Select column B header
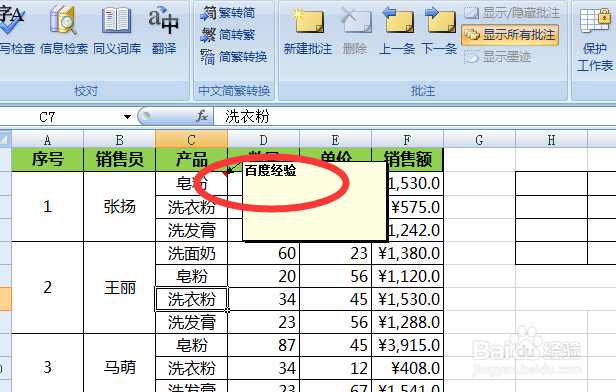The width and height of the screenshot is (616, 392). click(x=119, y=139)
